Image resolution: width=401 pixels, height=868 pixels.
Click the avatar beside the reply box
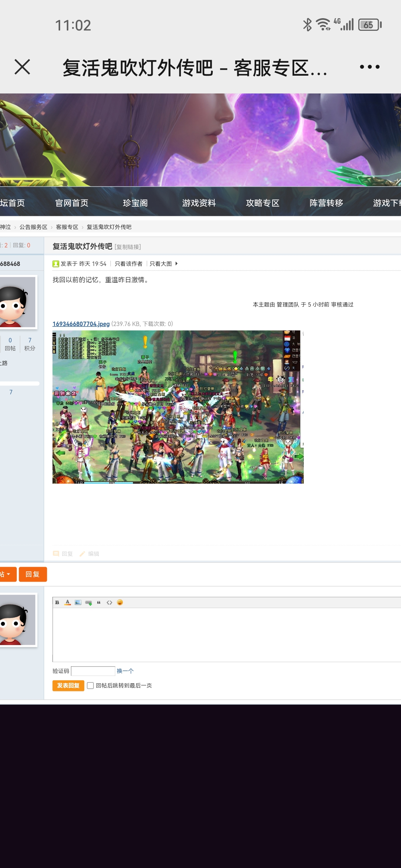(17, 620)
